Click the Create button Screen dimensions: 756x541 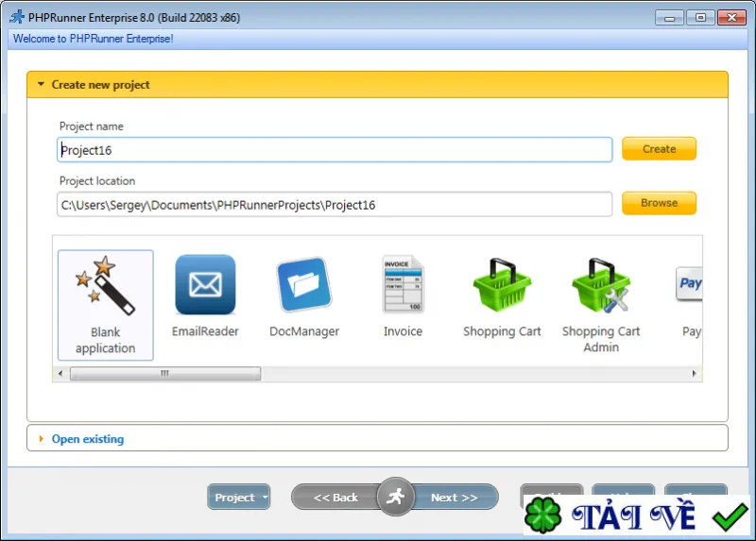[x=659, y=149]
